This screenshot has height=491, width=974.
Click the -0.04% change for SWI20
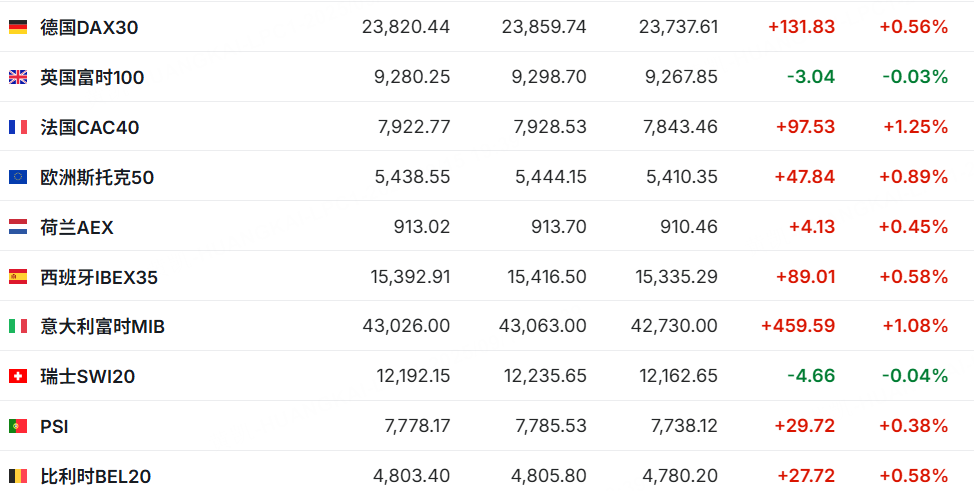[914, 376]
